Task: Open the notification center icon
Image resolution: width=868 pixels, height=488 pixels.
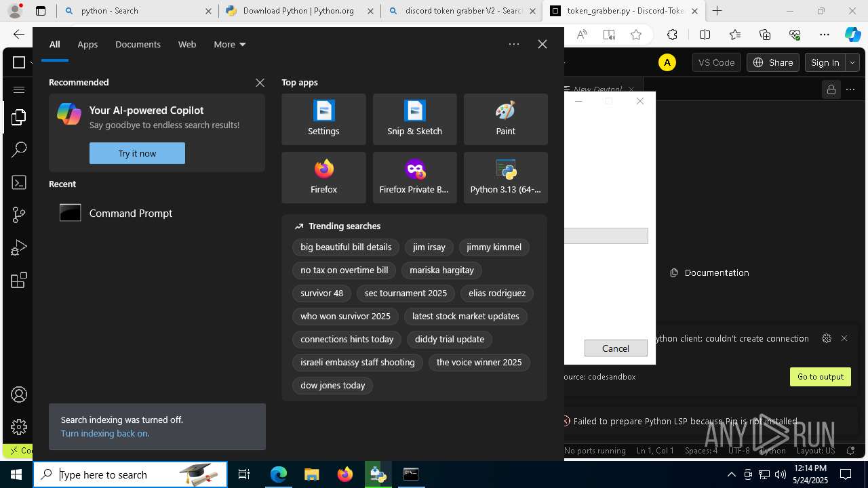Action: pyautogui.click(x=846, y=474)
